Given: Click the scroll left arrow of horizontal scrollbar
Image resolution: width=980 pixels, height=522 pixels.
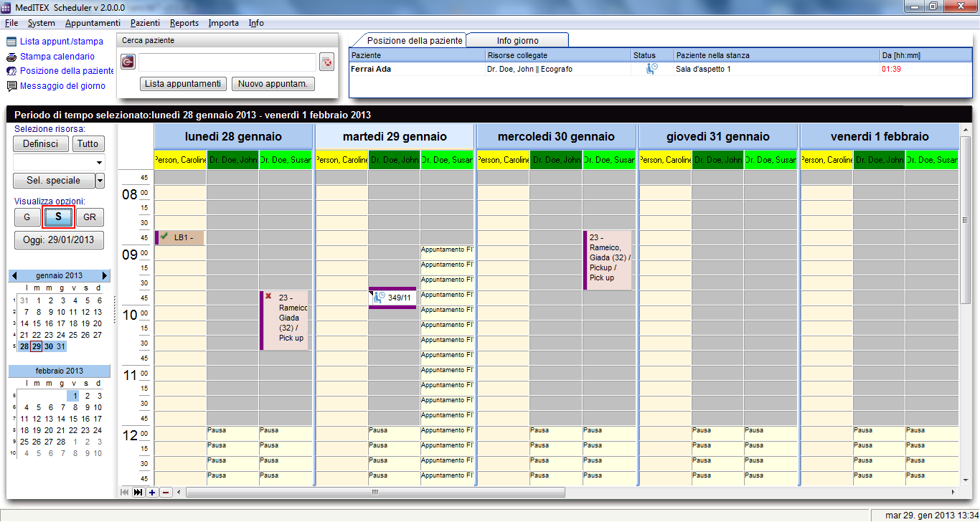Looking at the screenshot, I should pyautogui.click(x=179, y=493).
